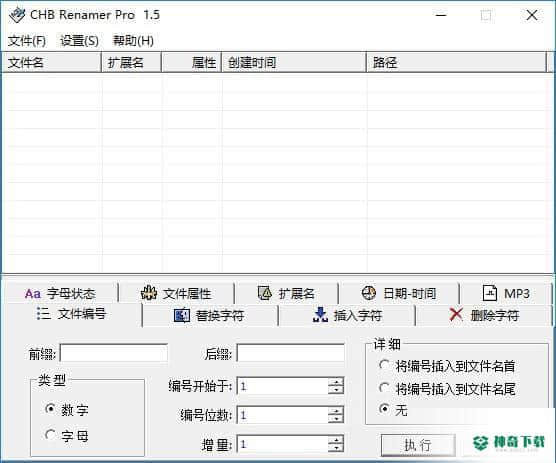The image size is (556, 463).
Task: Click the 前缀 input field
Action: tap(114, 353)
